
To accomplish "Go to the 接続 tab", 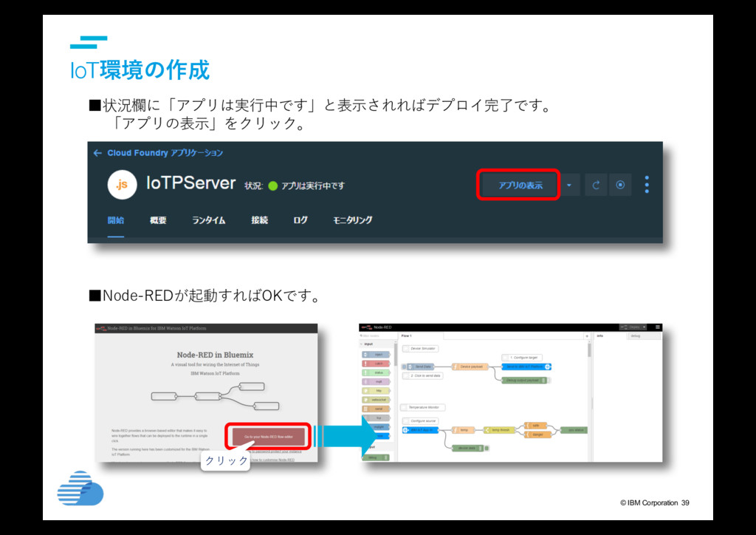I will click(x=259, y=220).
